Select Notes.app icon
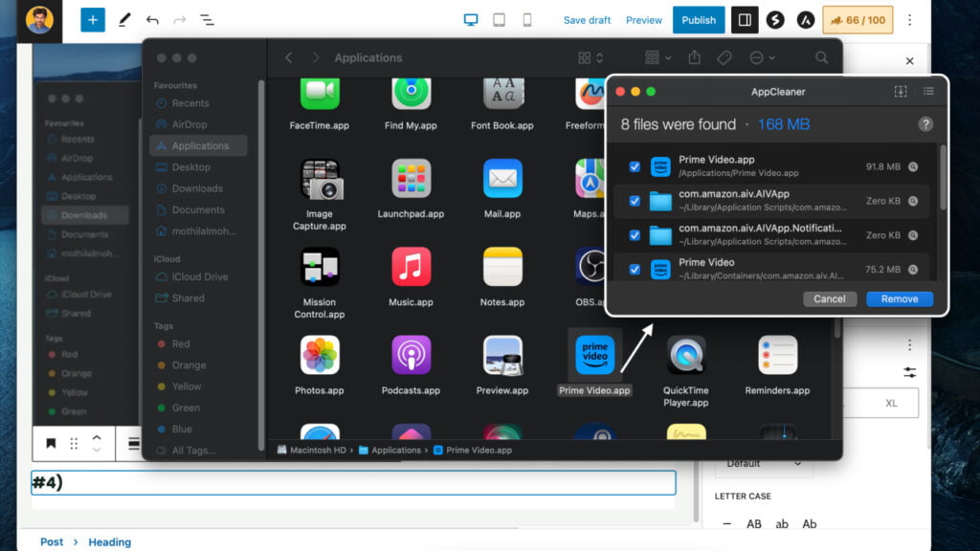This screenshot has height=551, width=980. click(502, 267)
